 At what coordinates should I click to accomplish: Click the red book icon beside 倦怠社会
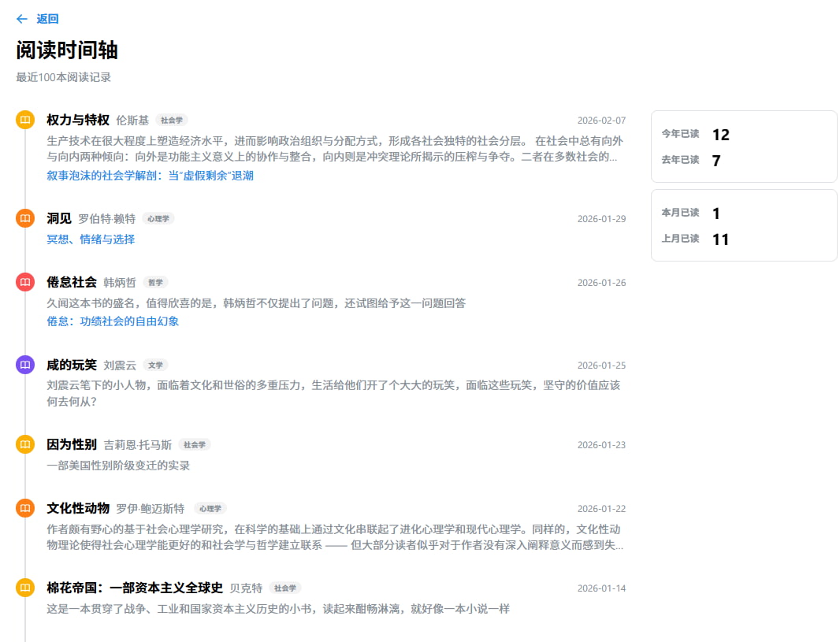point(25,282)
